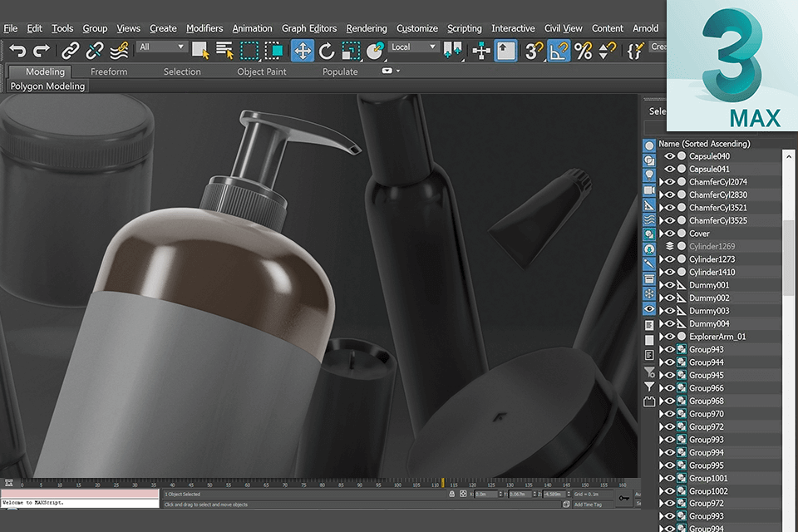Click the time slider marker on timeline
This screenshot has width=798, height=532.
pos(442,482)
